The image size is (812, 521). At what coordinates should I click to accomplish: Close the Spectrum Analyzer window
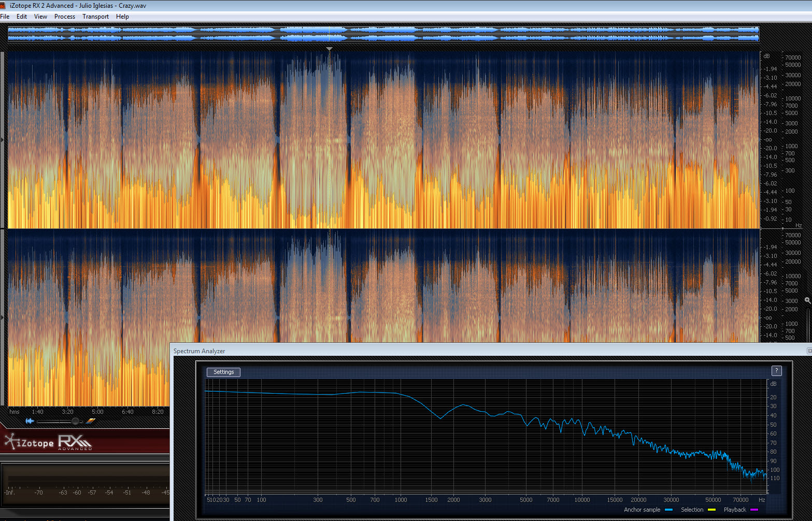(x=809, y=351)
